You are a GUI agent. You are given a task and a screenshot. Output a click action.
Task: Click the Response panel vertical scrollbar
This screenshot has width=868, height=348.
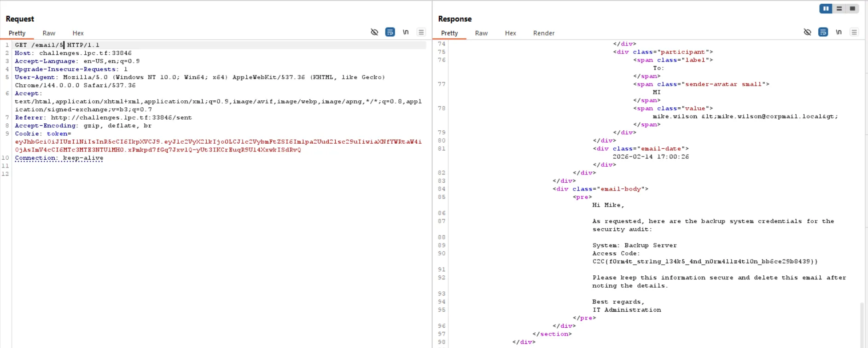862,322
